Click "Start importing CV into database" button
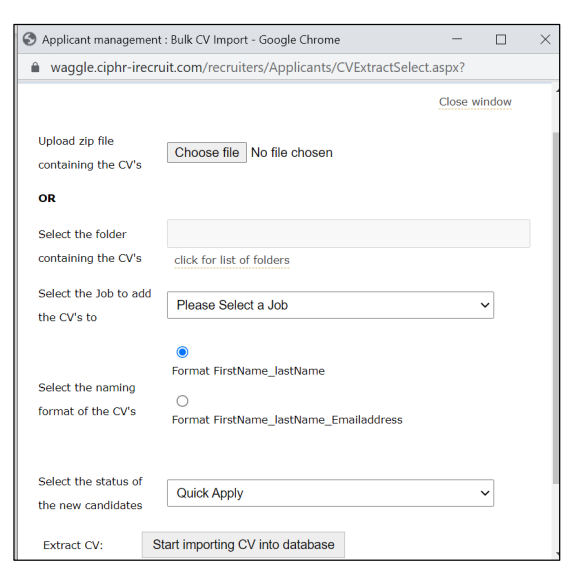571x561 pixels. tap(243, 545)
